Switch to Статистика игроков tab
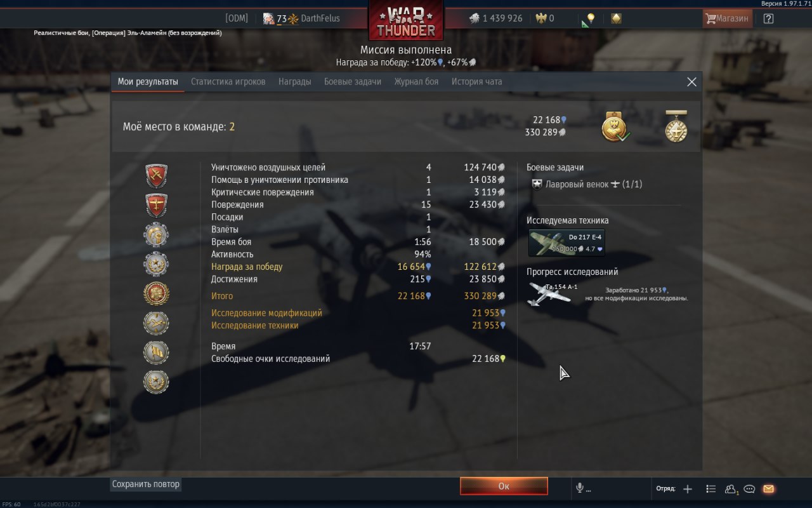812x508 pixels. (x=228, y=81)
